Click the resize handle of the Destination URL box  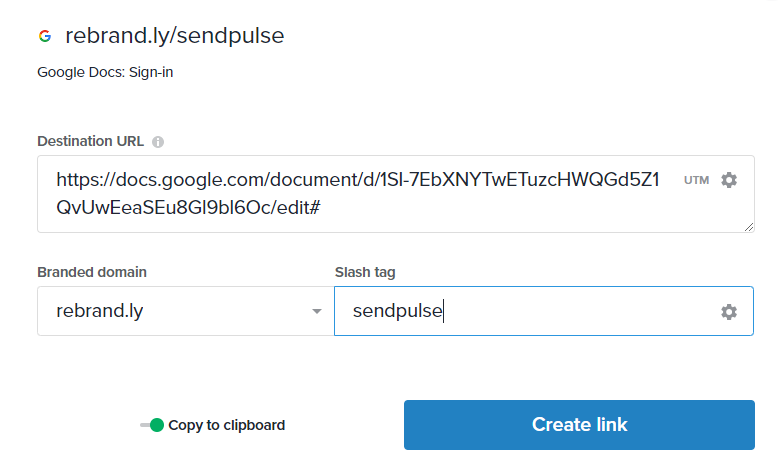(x=749, y=227)
